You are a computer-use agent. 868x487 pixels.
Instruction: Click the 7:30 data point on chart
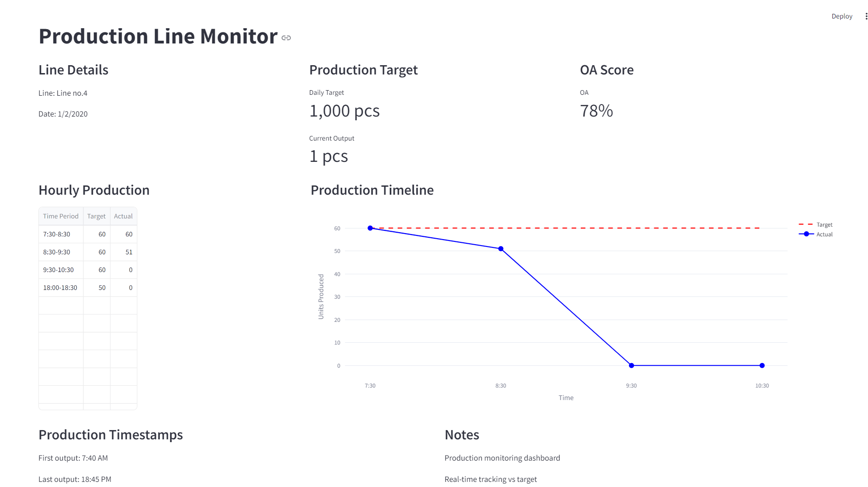[370, 228]
